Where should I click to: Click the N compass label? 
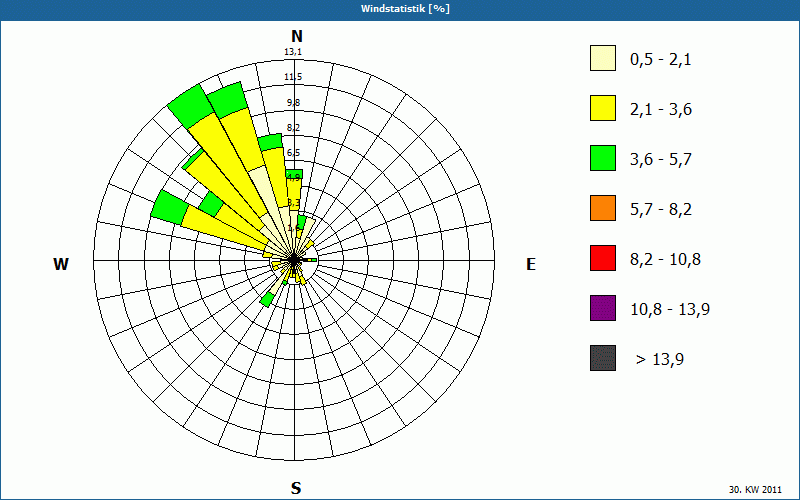click(297, 36)
